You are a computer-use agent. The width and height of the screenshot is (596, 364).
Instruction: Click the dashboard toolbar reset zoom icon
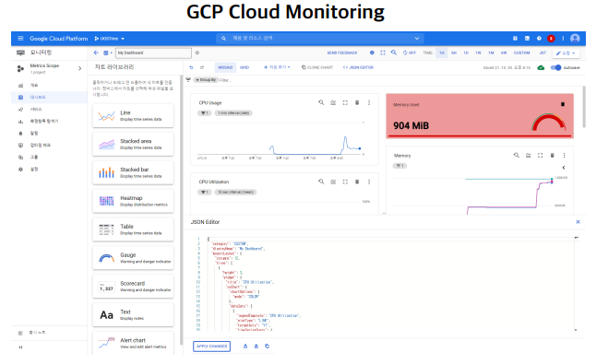(394, 53)
